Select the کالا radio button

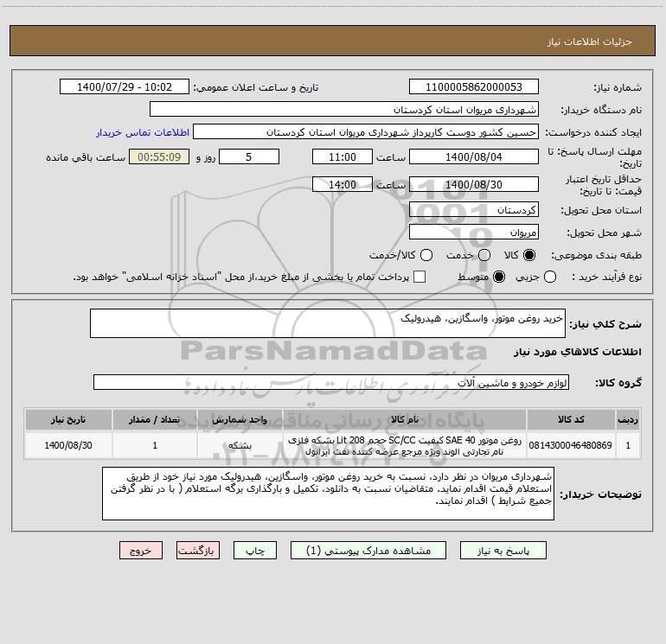point(529,255)
